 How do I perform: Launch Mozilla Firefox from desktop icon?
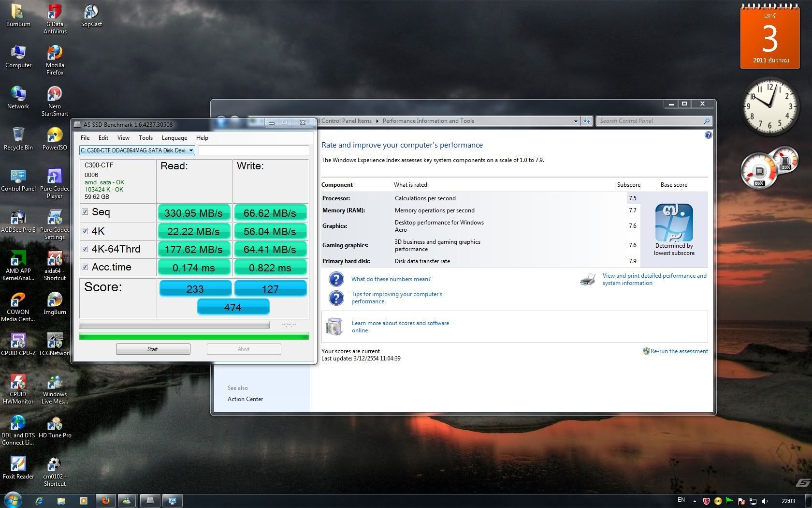(55, 60)
